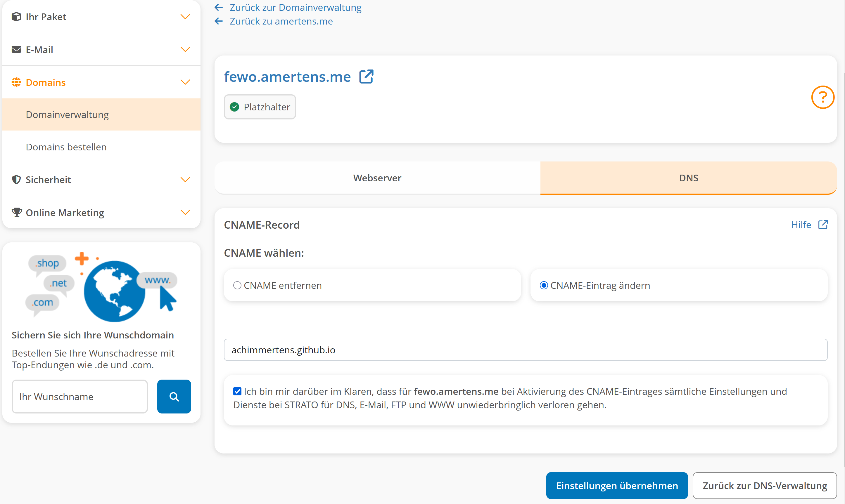Screen dimensions: 845x504
Task: Click the CNAME-Record heading text
Action: coord(262,225)
